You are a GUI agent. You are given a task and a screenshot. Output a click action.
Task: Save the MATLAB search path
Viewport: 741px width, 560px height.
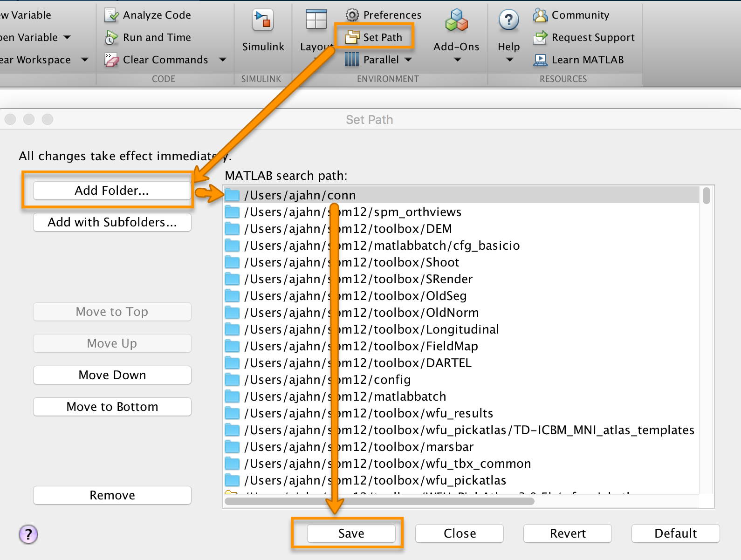351,533
